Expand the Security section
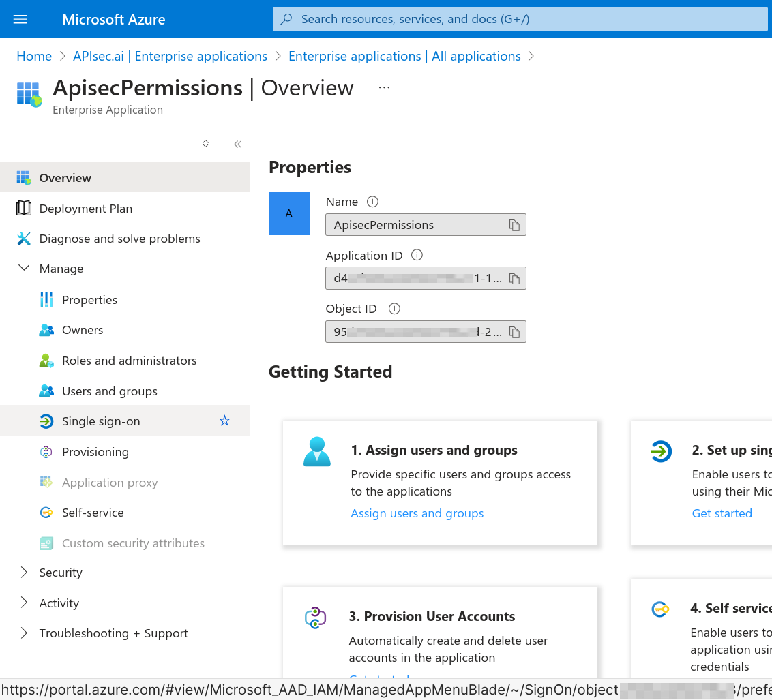Image resolution: width=772 pixels, height=700 pixels. (24, 573)
